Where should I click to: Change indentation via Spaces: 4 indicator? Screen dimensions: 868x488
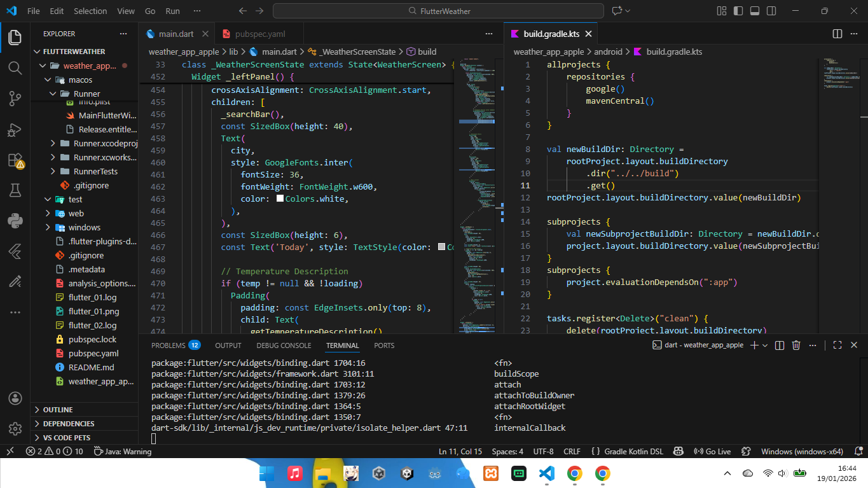[x=507, y=451]
